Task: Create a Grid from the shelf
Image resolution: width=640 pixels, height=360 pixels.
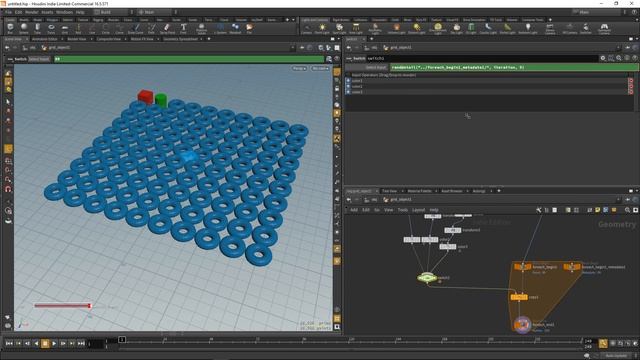Action: (x=64, y=28)
